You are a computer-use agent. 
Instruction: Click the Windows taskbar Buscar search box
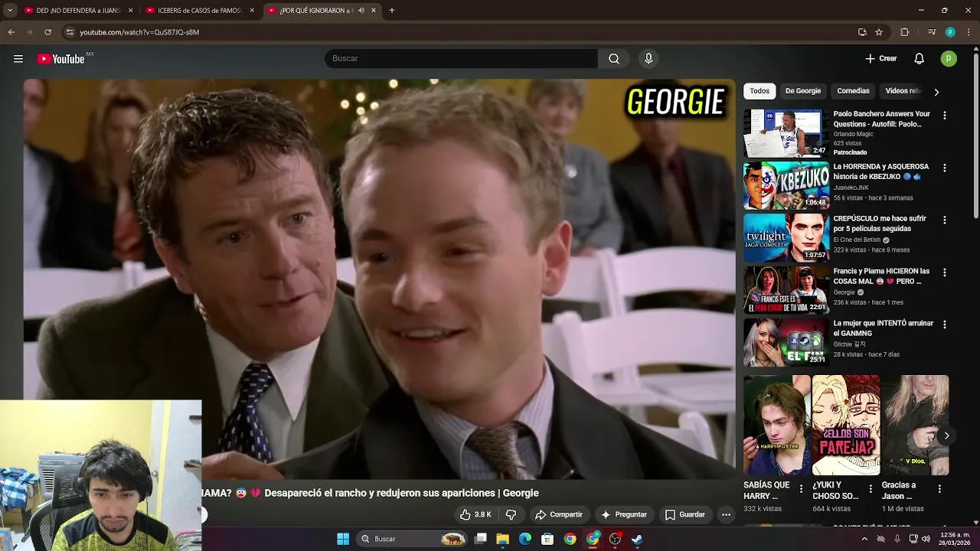(413, 540)
